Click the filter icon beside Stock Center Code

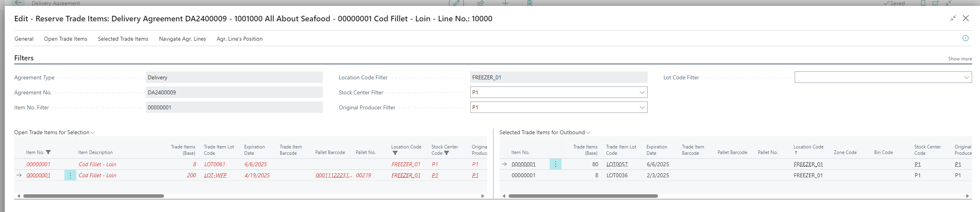pos(447,153)
